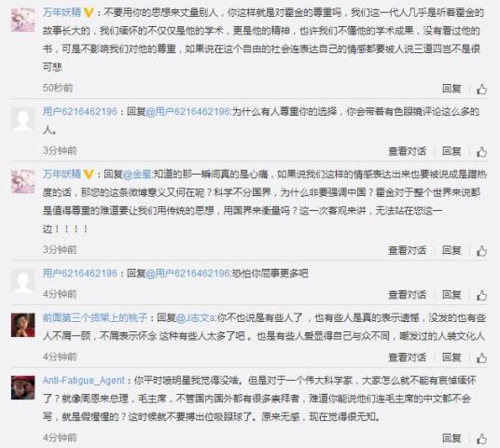Like 万年妖精's reply to @金星
Viewport: 500px width, 448px height.
(481, 251)
